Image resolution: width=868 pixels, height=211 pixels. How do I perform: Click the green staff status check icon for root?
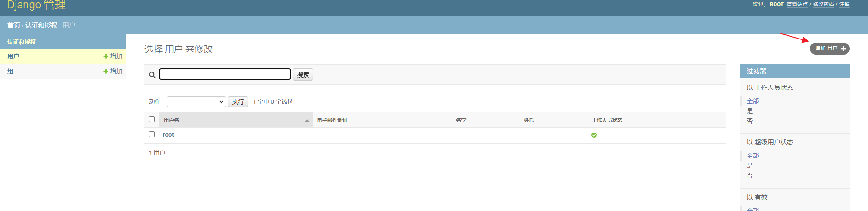point(594,135)
